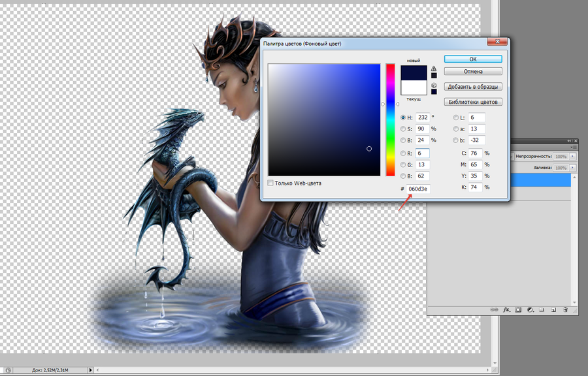
Task: Select the H hue radio button
Action: point(402,117)
